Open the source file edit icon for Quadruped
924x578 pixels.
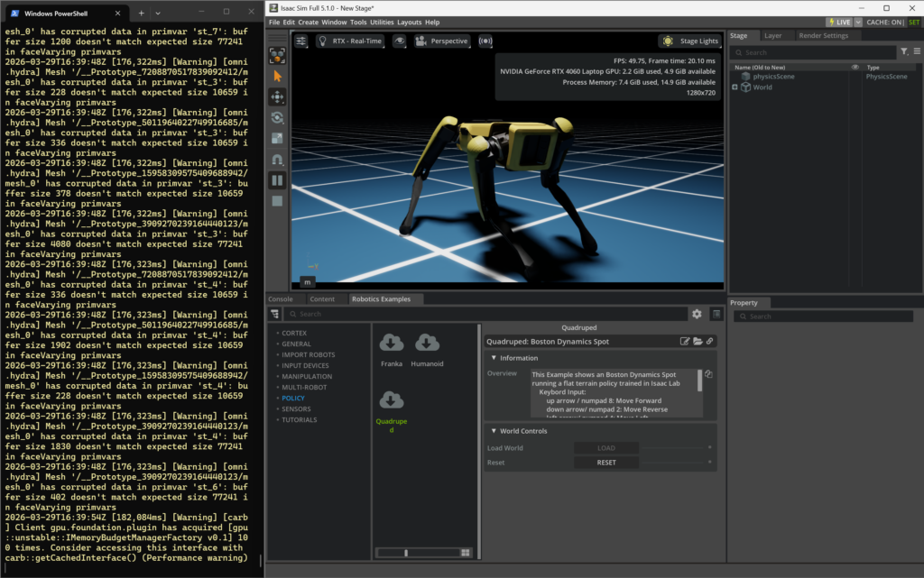click(x=685, y=342)
